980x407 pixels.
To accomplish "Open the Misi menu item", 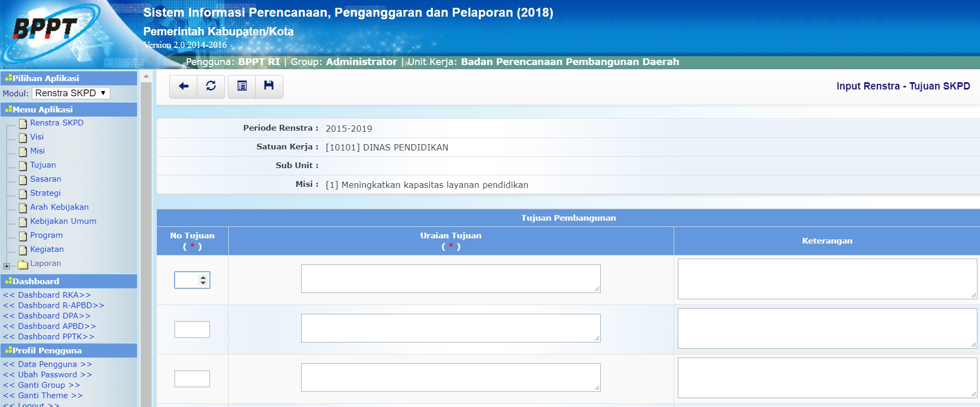I will (38, 151).
